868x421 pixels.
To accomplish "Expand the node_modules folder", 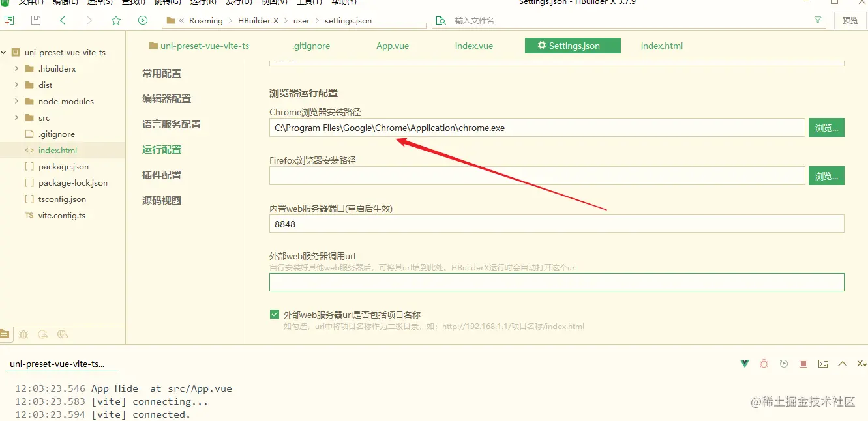I will tap(17, 101).
